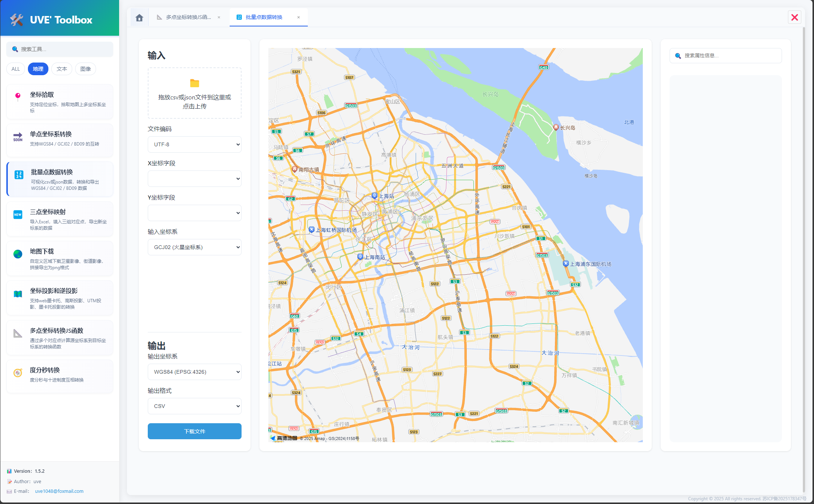
Task: Switch to 多点坐标转换JS函数 tab
Action: click(x=188, y=17)
